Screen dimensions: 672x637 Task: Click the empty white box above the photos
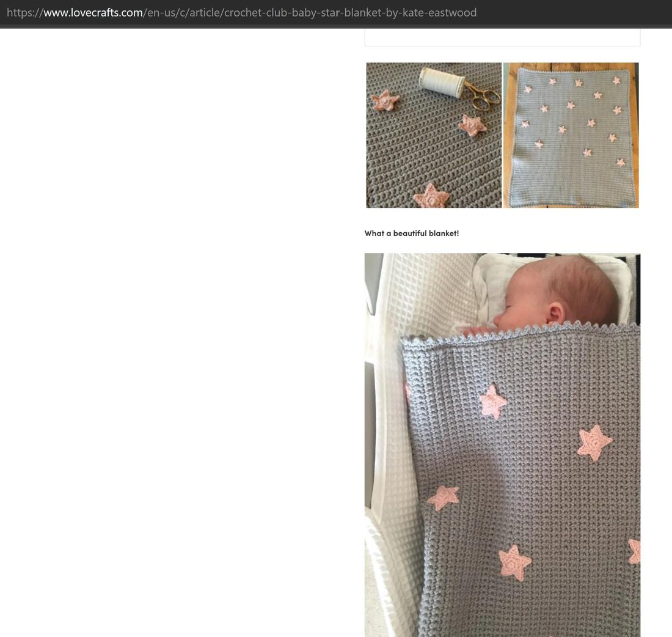click(x=502, y=37)
